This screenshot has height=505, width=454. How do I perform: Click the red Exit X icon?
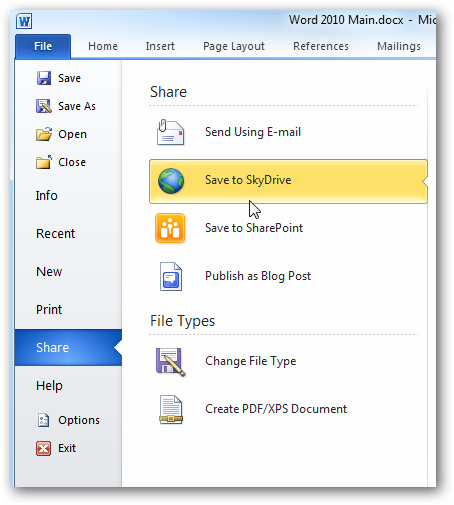tap(44, 448)
